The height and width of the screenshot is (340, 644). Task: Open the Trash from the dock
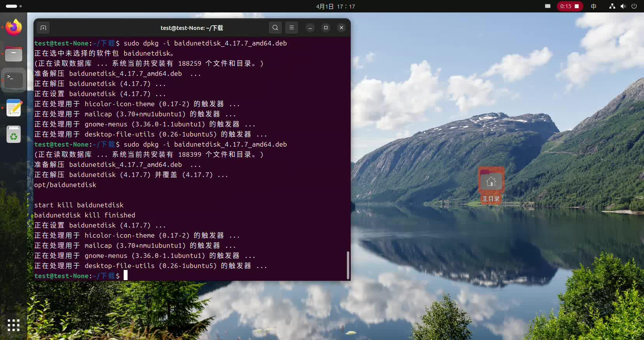click(x=14, y=135)
